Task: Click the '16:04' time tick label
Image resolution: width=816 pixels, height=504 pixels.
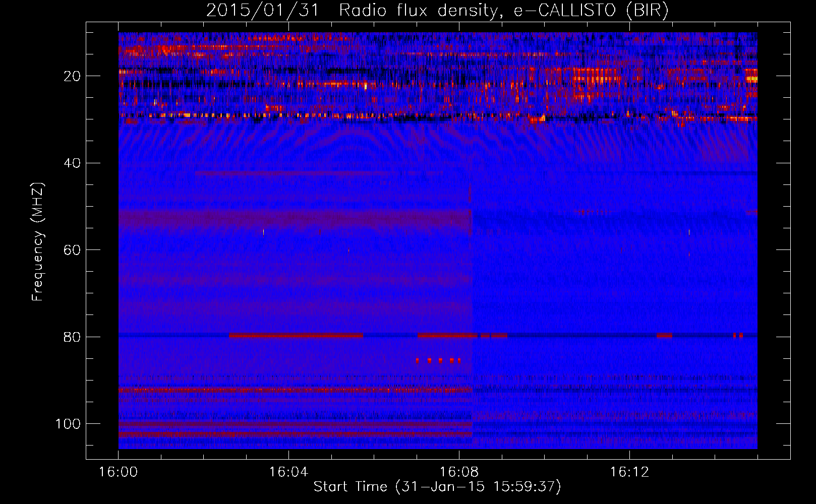Action: 288,472
